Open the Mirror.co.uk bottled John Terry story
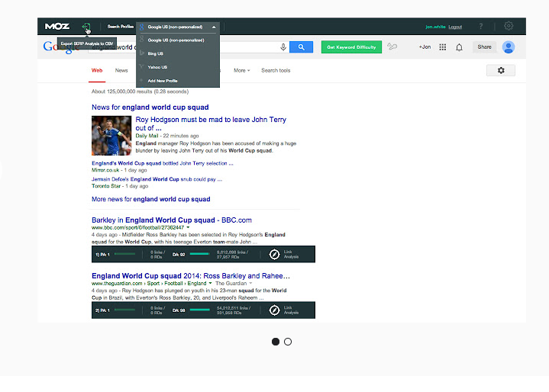Image resolution: width=549 pixels, height=392 pixels. coord(163,163)
